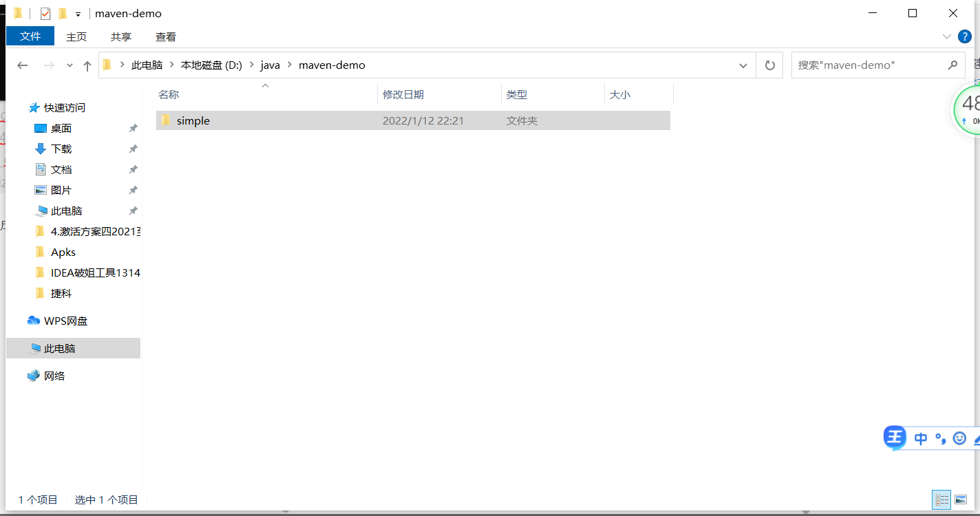
Task: Open 桌面 in quick access
Action: 61,129
